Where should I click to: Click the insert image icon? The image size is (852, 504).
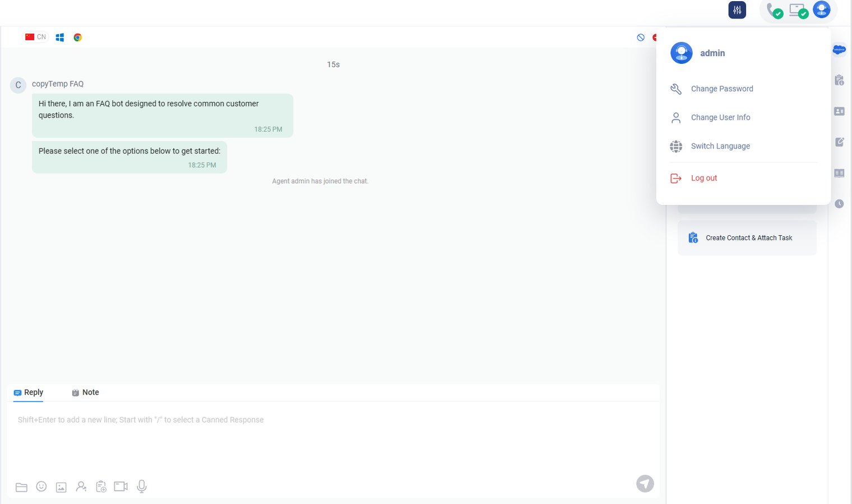tap(61, 487)
